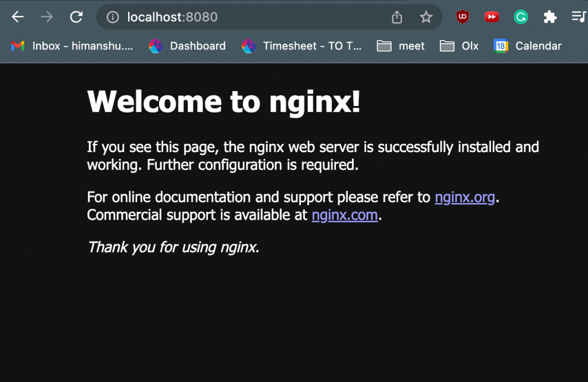The height and width of the screenshot is (382, 588).
Task: Open the Dashboard bookmark entry
Action: tap(187, 46)
